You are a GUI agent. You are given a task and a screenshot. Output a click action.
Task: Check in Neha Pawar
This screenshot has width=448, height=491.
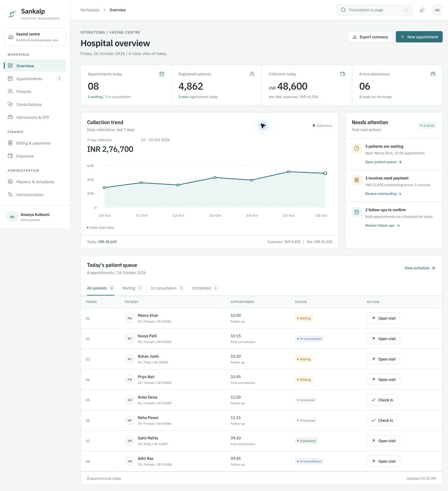point(382,420)
